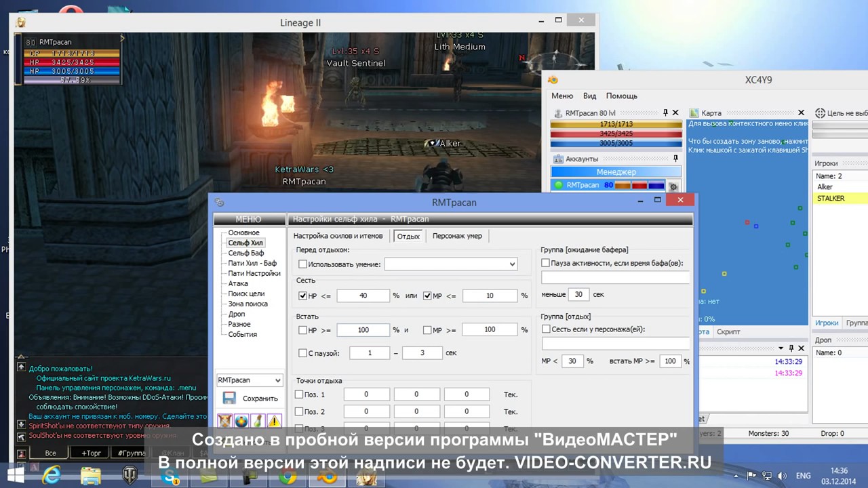
Task: Open Google Chrome from taskbar
Action: (x=288, y=476)
